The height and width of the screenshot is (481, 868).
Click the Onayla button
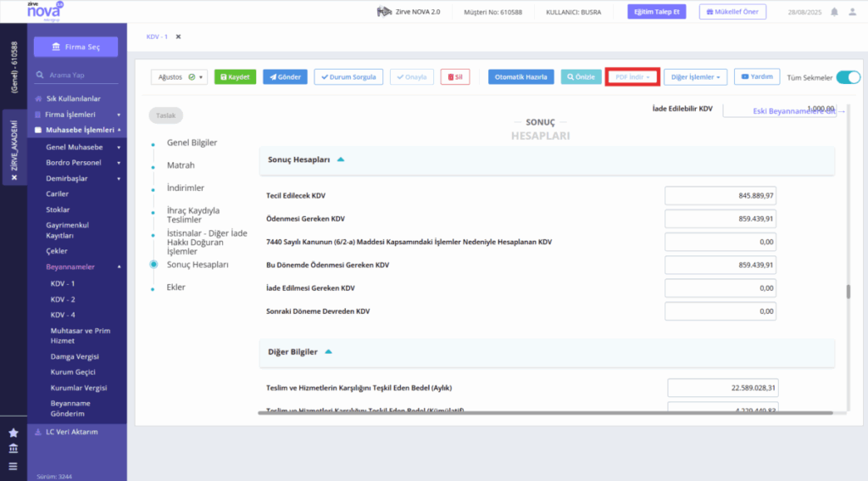(x=412, y=77)
